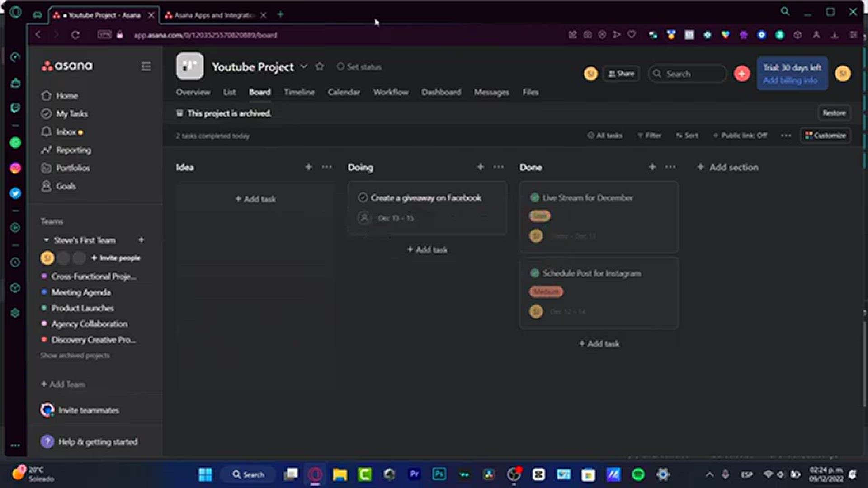Click Add Team in sidebar

[x=63, y=385]
